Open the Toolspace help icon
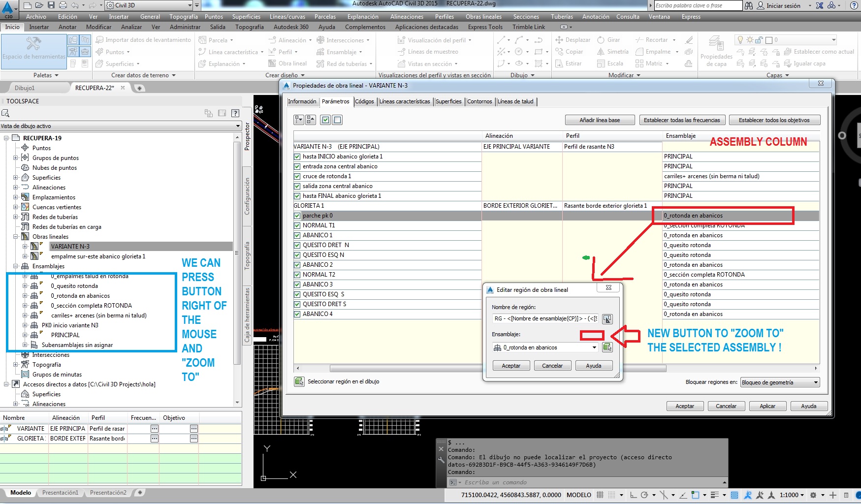The image size is (861, 504). 235,113
